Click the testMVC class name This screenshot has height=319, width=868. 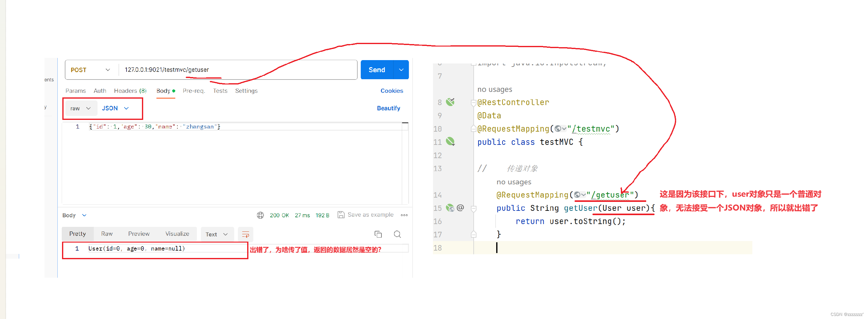556,142
